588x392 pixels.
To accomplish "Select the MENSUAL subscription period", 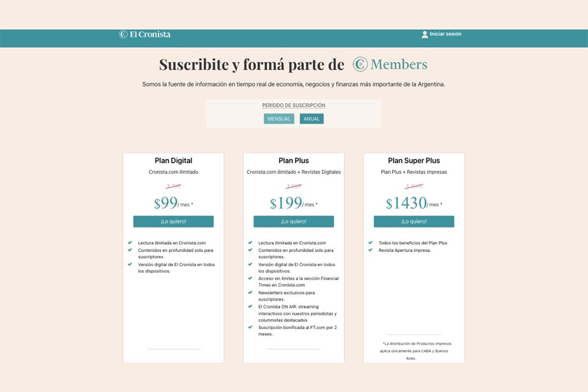I will (279, 119).
